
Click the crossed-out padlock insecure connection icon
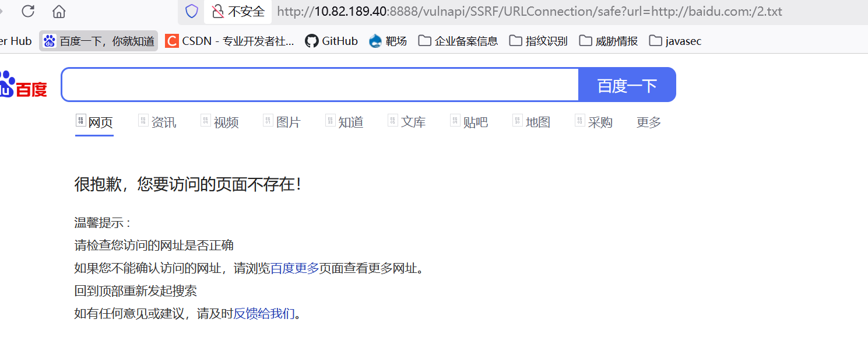coord(217,11)
